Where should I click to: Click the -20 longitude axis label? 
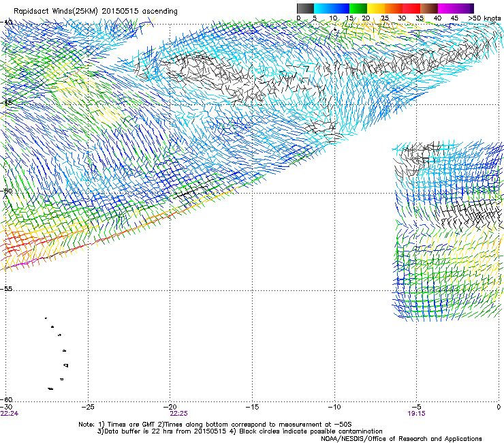tap(170, 407)
